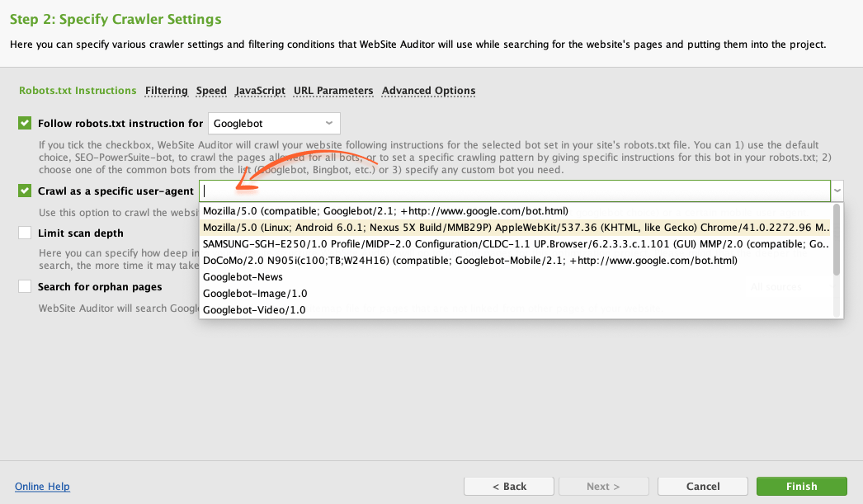863x504 pixels.
Task: Select Googlebot-Image/1.0 from the list
Action: coord(255,294)
